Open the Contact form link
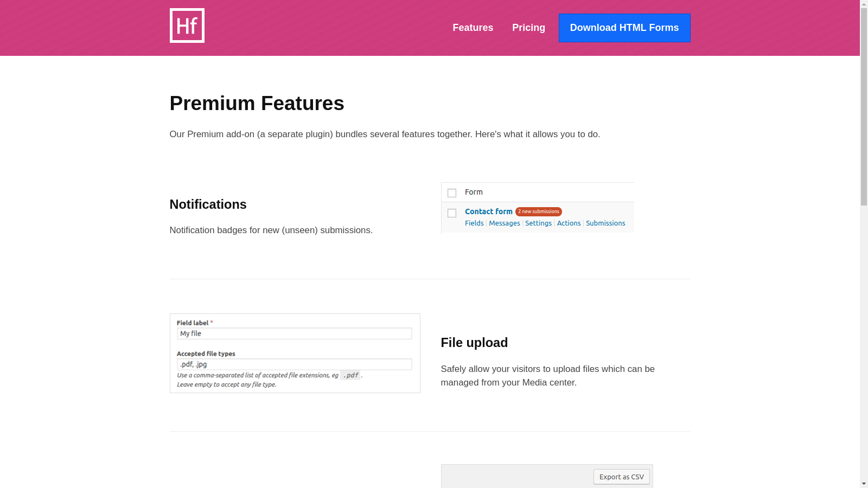Screen dimensions: 868x488 [x=488, y=211]
